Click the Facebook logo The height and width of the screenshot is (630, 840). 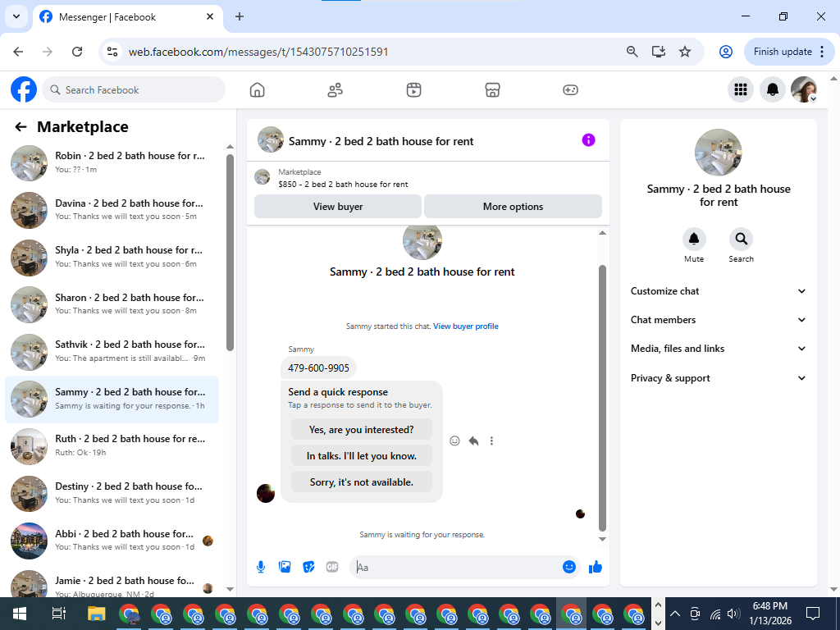point(24,89)
